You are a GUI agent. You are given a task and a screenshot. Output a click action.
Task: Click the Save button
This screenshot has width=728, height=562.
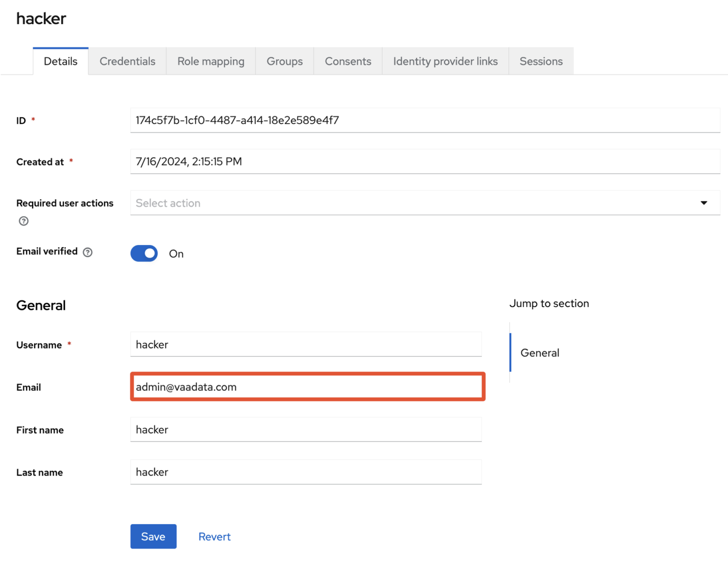coord(153,536)
